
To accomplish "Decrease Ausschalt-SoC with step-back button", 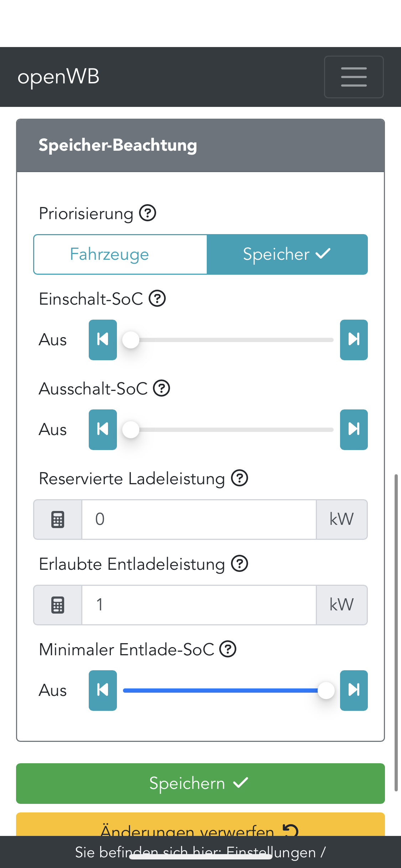I will tap(103, 429).
